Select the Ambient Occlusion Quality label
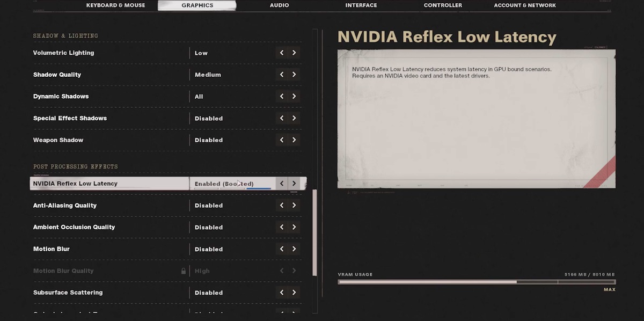 74,227
